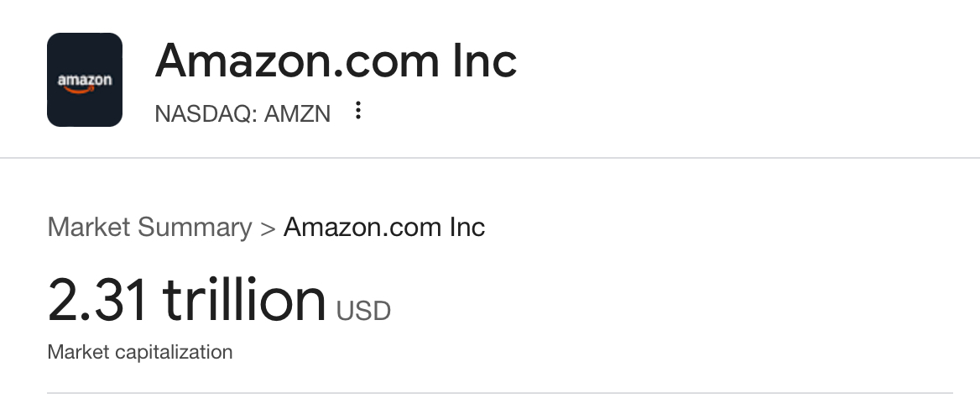Click the NASDAQ exchange label
Image resolution: width=980 pixels, height=404 pixels.
click(x=205, y=113)
